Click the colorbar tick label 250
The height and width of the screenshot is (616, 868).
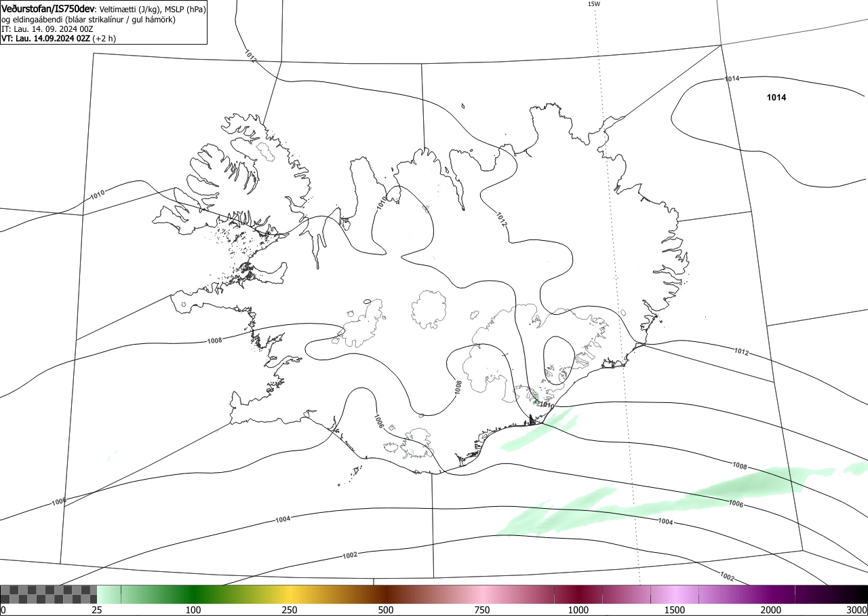coord(290,610)
